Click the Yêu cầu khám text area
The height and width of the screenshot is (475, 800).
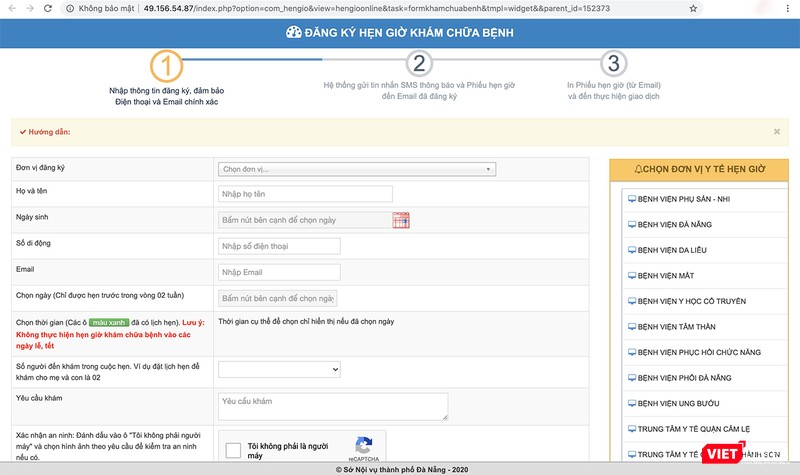tap(332, 405)
